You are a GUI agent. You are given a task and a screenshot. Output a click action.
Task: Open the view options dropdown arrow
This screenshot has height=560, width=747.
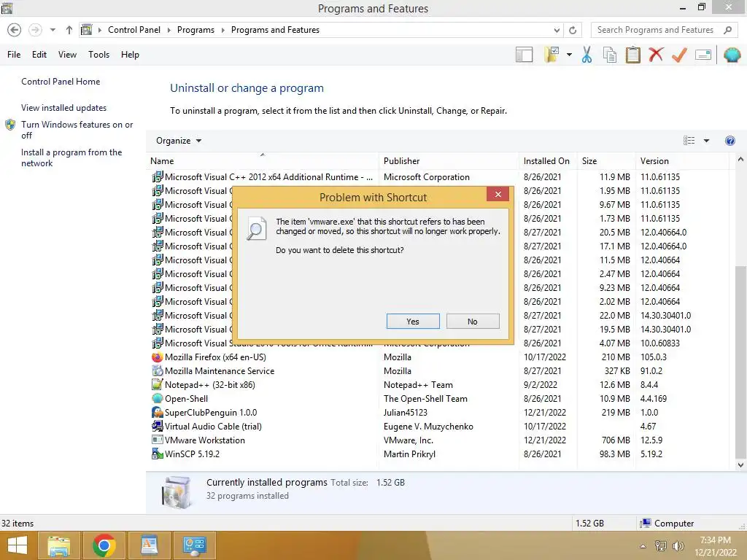[x=706, y=141]
